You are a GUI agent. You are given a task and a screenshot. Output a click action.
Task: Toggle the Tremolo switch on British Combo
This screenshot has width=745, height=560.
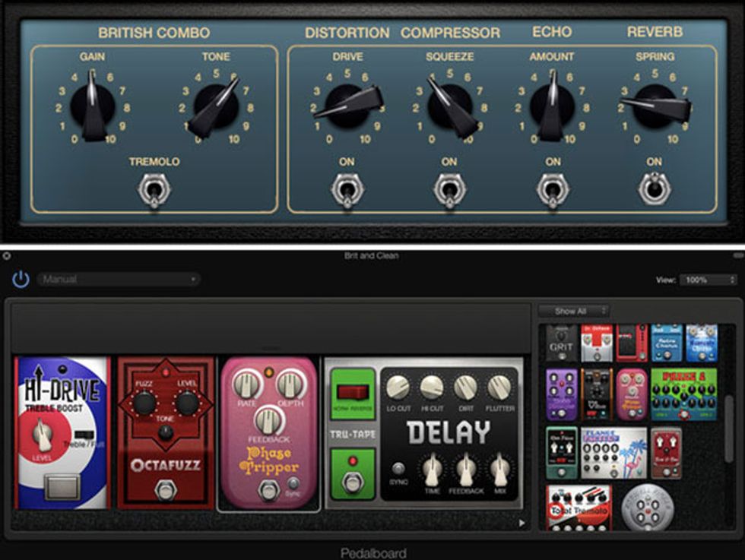coord(154,190)
